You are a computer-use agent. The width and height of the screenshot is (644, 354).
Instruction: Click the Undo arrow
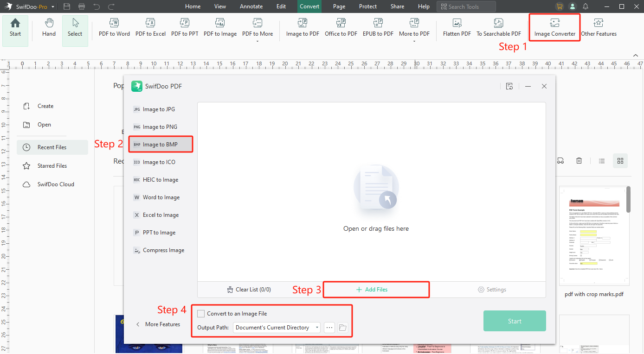(x=97, y=6)
